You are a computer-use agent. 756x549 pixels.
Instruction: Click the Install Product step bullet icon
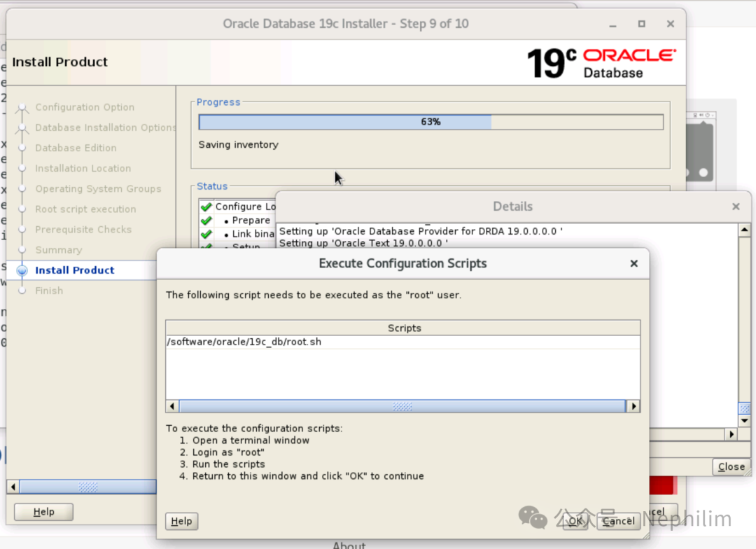[22, 270]
